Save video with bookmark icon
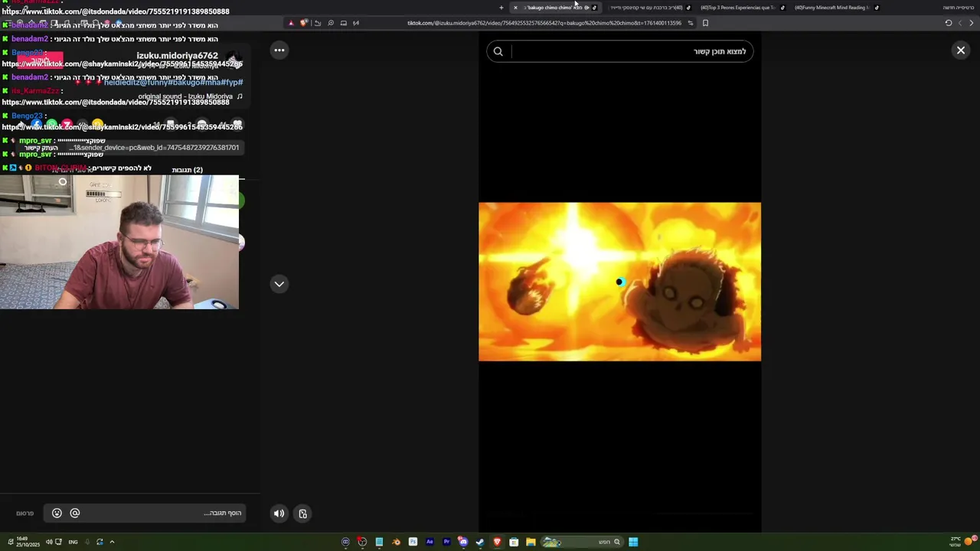 pyautogui.click(x=171, y=124)
